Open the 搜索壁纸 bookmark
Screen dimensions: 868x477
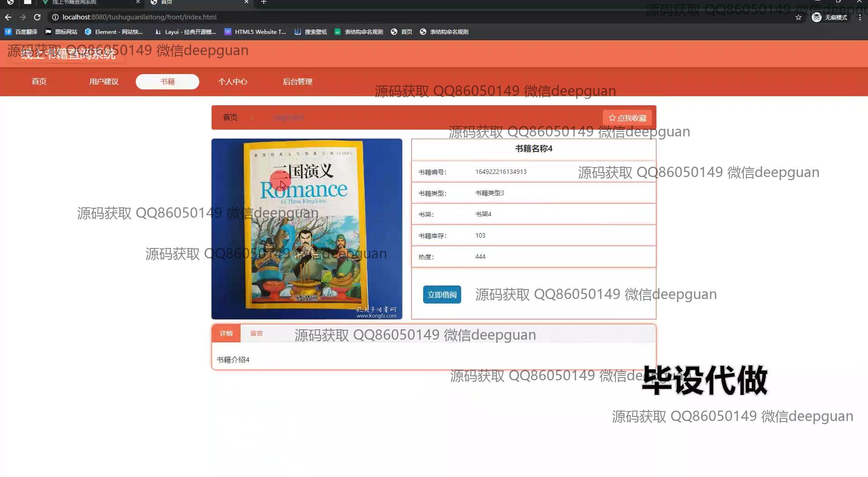click(x=311, y=32)
